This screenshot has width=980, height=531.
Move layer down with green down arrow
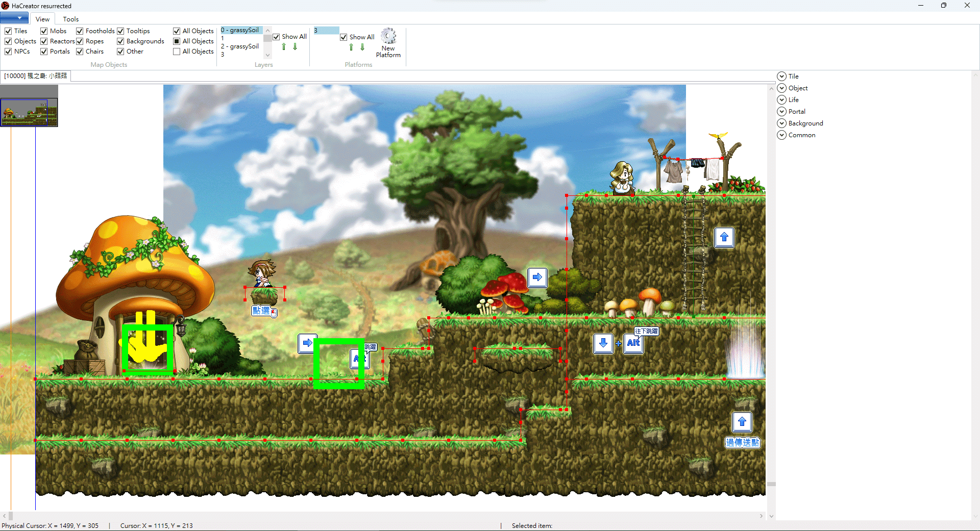coord(295,47)
